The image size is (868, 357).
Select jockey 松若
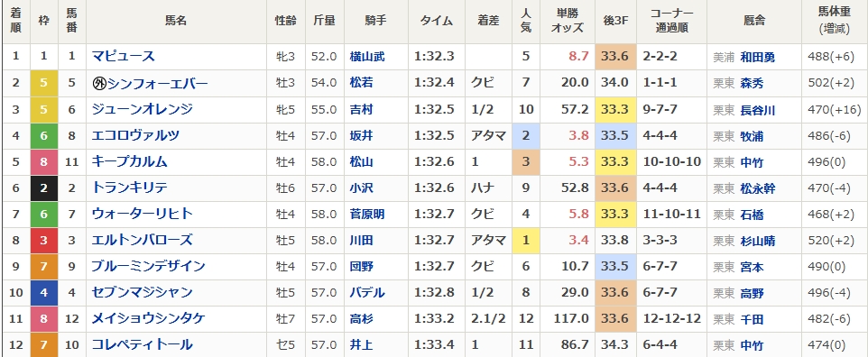[362, 83]
